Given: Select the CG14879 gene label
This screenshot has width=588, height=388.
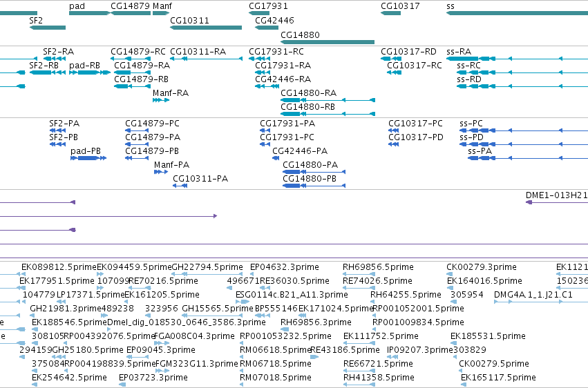Looking at the screenshot, I should tap(131, 6).
